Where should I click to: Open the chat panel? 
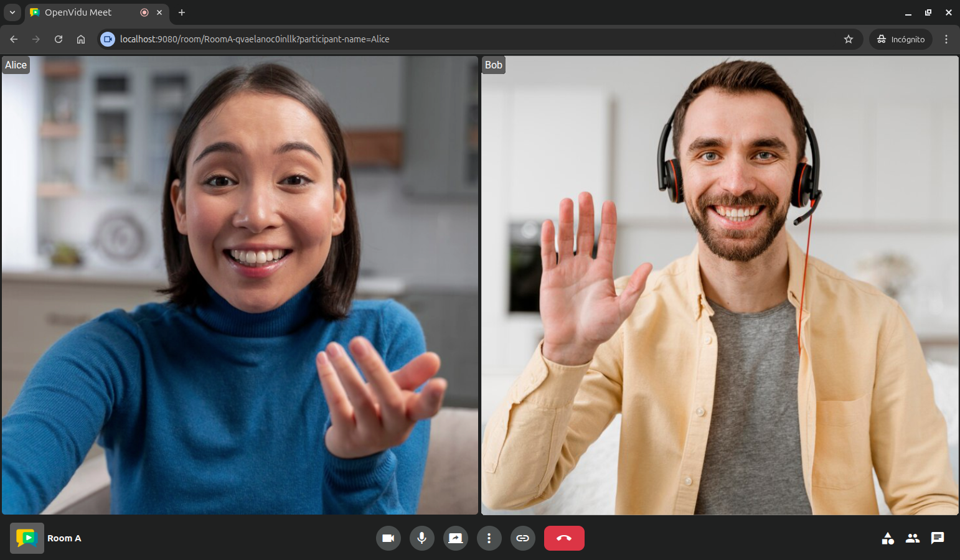[938, 538]
